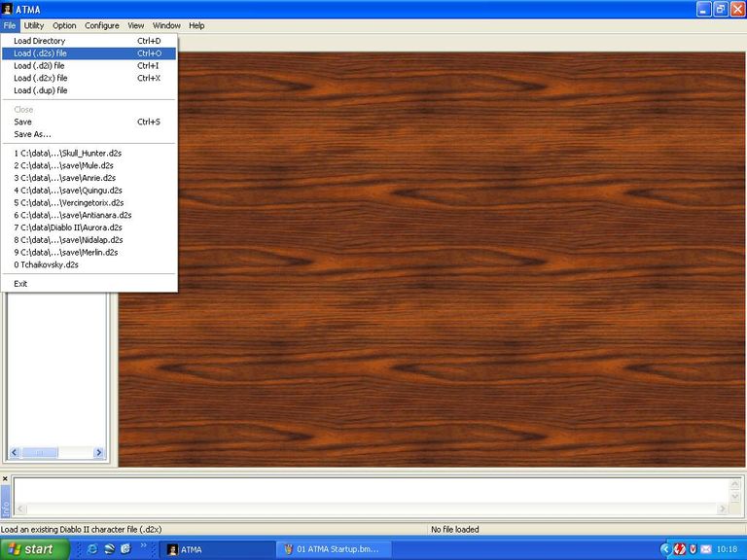Open recent file Aurora.d2s
747x560 pixels.
(89, 227)
